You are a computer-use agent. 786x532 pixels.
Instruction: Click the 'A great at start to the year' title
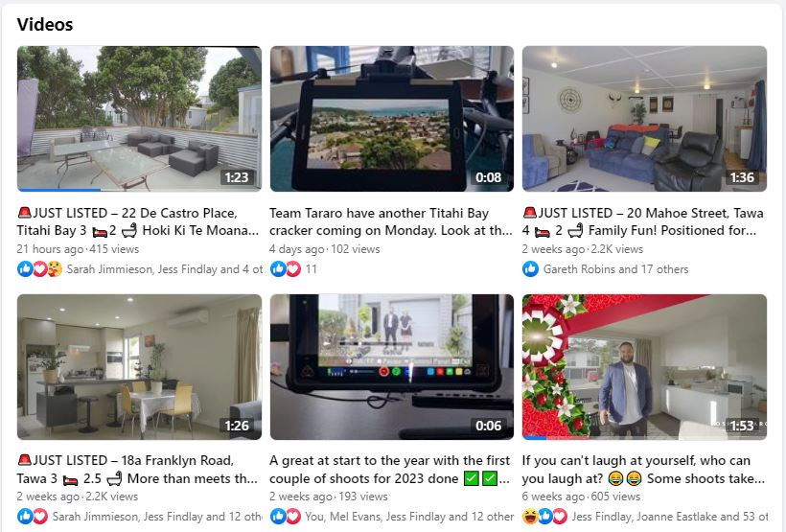tap(390, 470)
